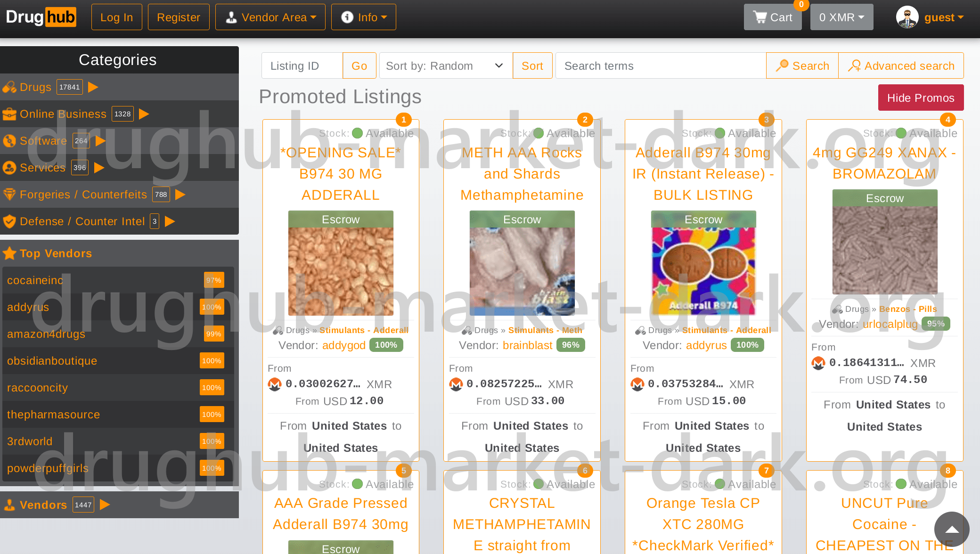Click the person icon beside Vendors
This screenshot has width=980, height=554.
9,505
